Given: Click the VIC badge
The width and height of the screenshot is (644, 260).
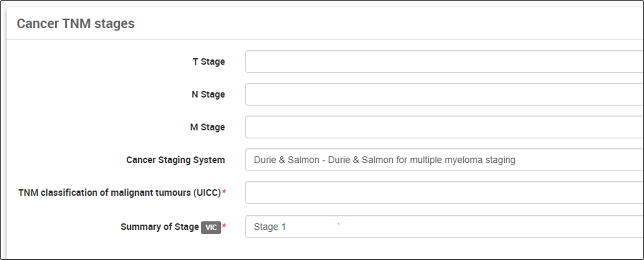Looking at the screenshot, I should coord(211,227).
